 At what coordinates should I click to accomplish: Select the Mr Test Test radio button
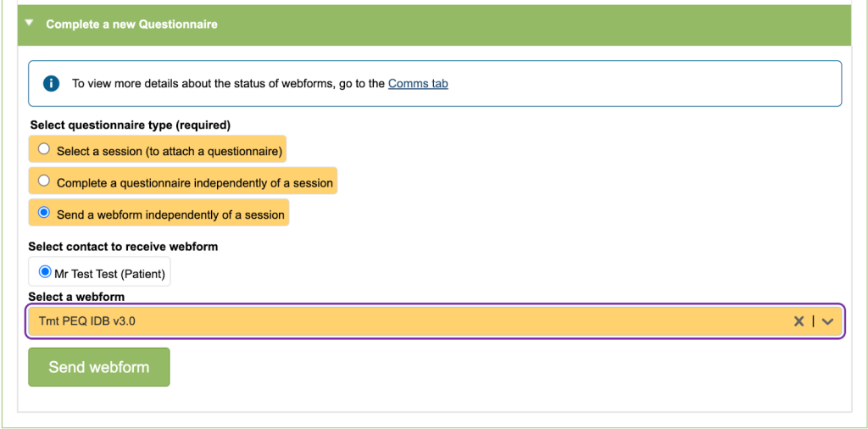coord(45,272)
